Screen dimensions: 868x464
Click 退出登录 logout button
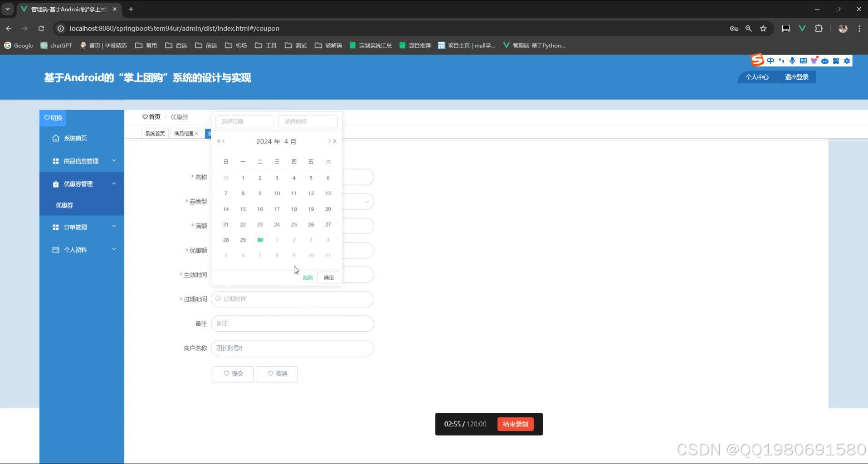click(x=797, y=77)
